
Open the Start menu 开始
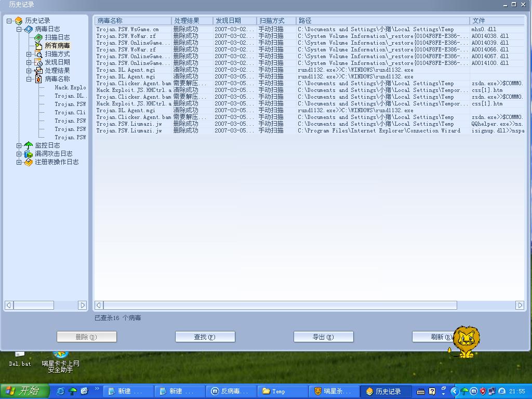24,391
